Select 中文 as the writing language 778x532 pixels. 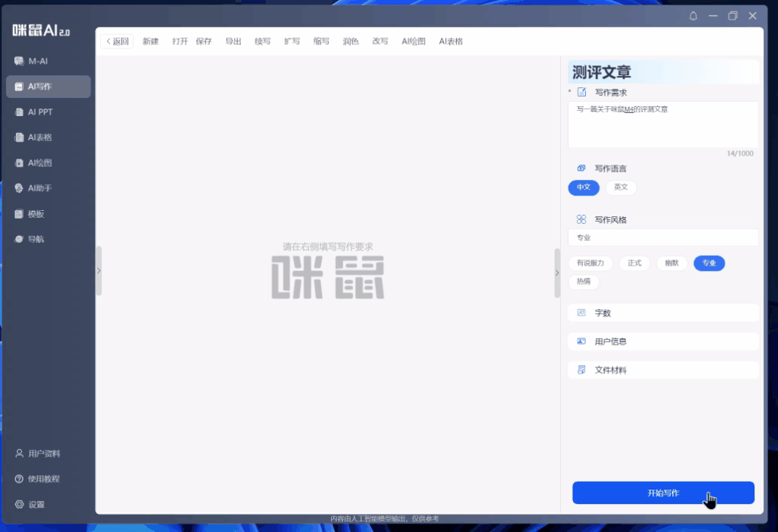click(584, 187)
